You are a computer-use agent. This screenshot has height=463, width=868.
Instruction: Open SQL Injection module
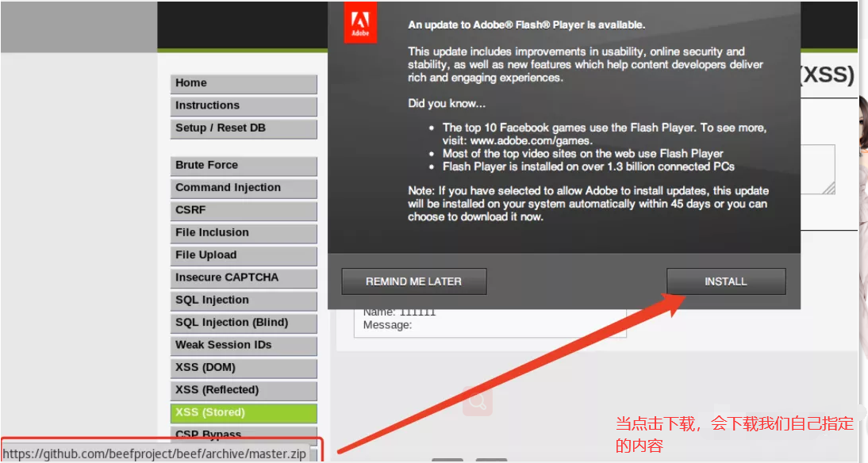click(x=244, y=300)
